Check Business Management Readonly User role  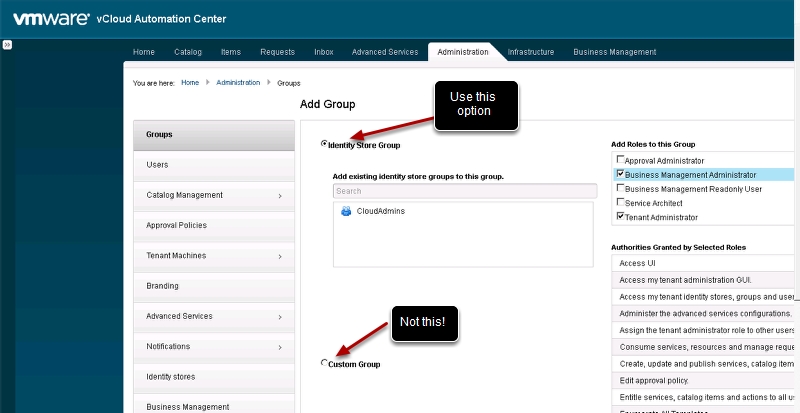click(620, 188)
